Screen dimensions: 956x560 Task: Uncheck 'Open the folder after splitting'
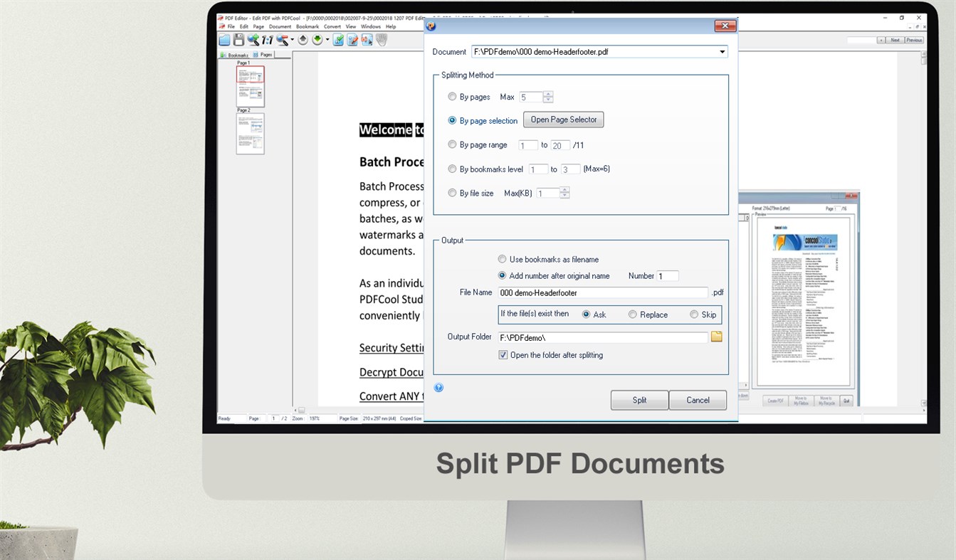click(x=503, y=354)
